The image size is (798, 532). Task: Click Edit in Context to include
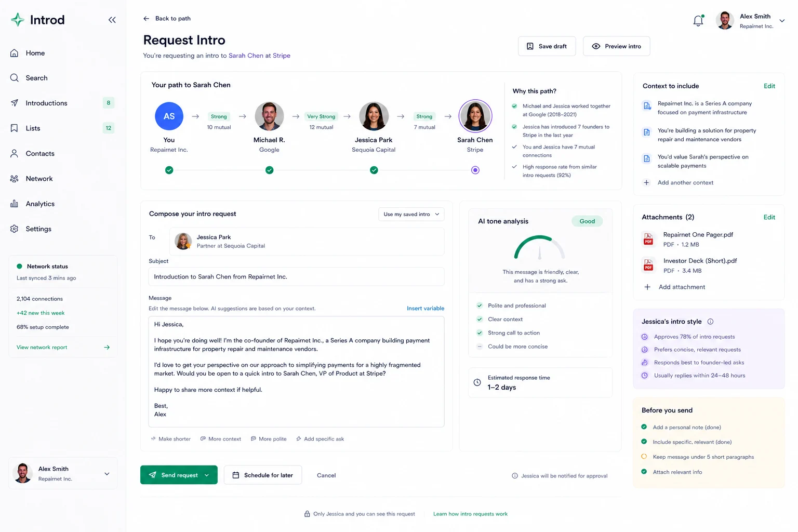coord(769,86)
